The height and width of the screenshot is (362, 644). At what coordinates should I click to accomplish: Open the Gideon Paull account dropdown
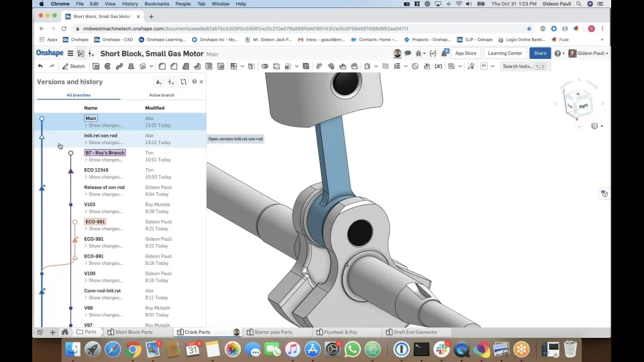click(588, 54)
